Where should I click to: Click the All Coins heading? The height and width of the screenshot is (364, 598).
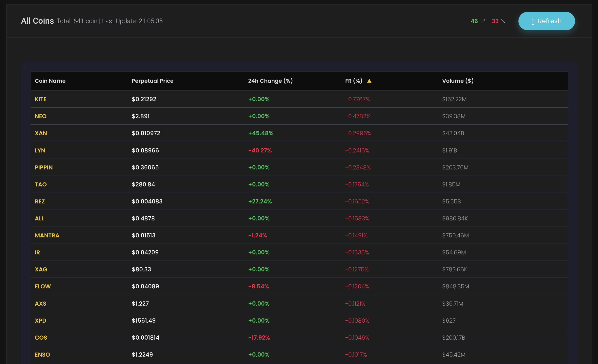[x=37, y=21]
